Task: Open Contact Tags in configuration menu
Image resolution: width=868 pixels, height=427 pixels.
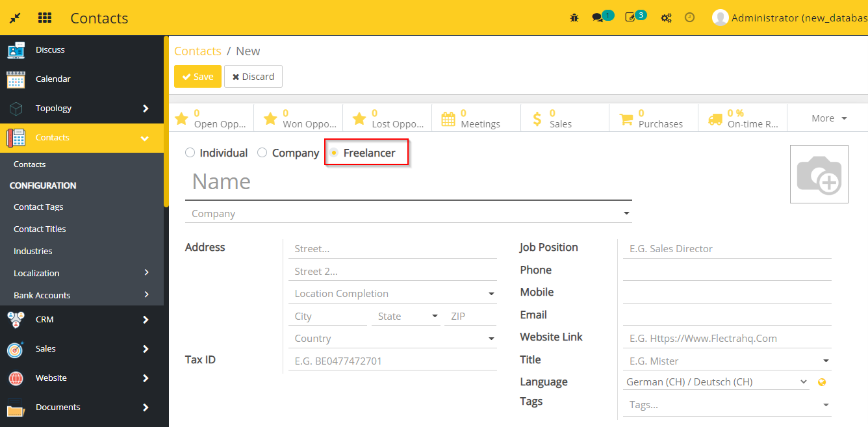Action: [x=38, y=207]
